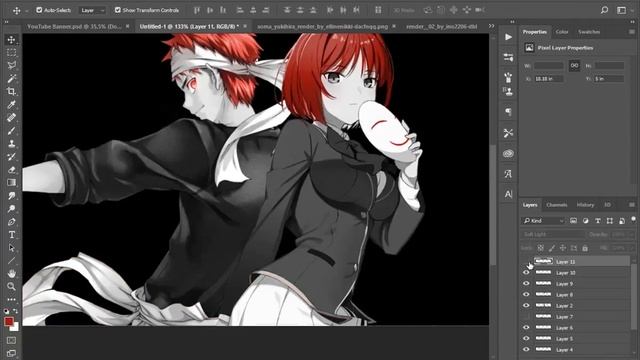The height and width of the screenshot is (360, 640).
Task: Open the Properties panel flyout menu
Action: pyautogui.click(x=632, y=32)
